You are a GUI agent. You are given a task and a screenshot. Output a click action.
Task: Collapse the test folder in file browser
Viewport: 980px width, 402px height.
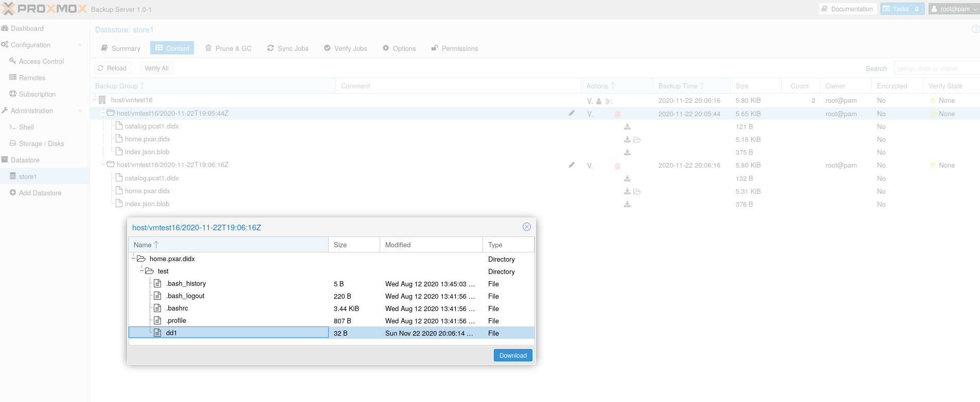click(x=141, y=271)
